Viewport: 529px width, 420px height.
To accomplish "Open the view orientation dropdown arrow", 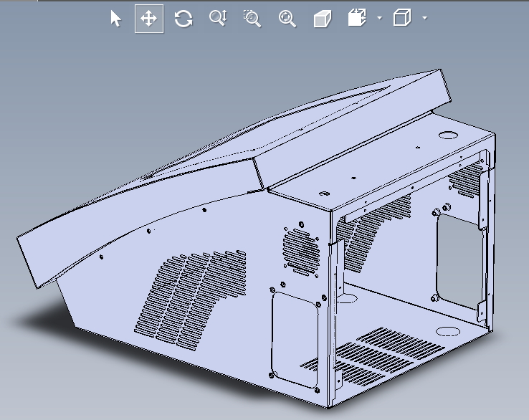I will click(379, 19).
